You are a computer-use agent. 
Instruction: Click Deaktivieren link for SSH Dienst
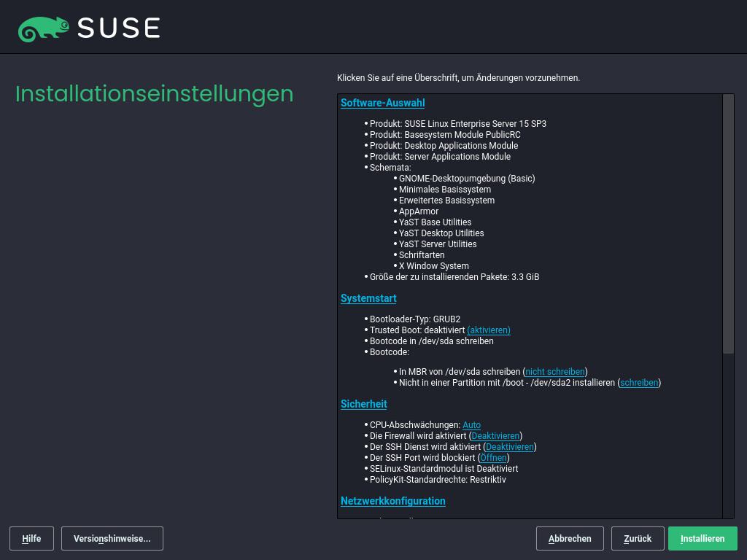tap(510, 447)
